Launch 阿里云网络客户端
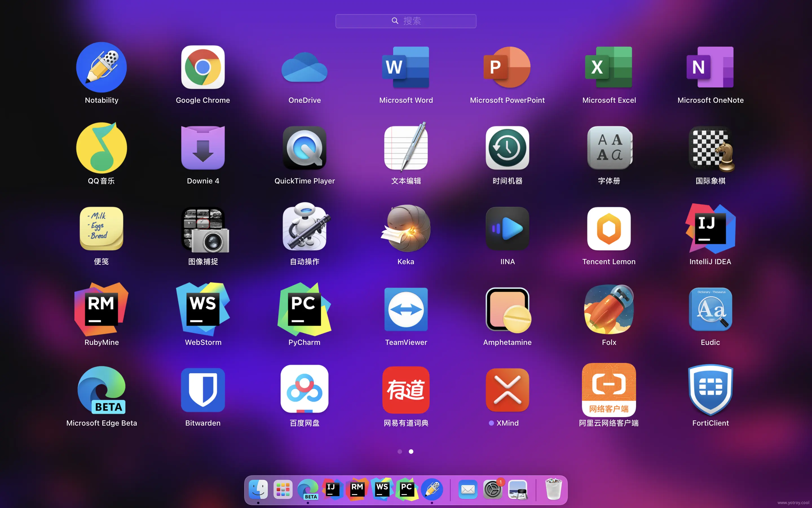The height and width of the screenshot is (508, 812). pyautogui.click(x=609, y=390)
